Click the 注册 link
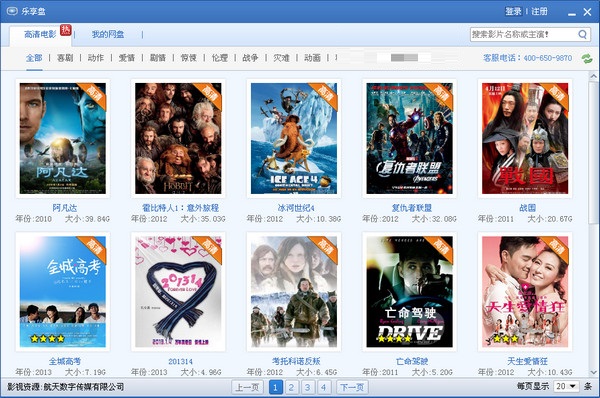600x398 pixels. [x=540, y=11]
